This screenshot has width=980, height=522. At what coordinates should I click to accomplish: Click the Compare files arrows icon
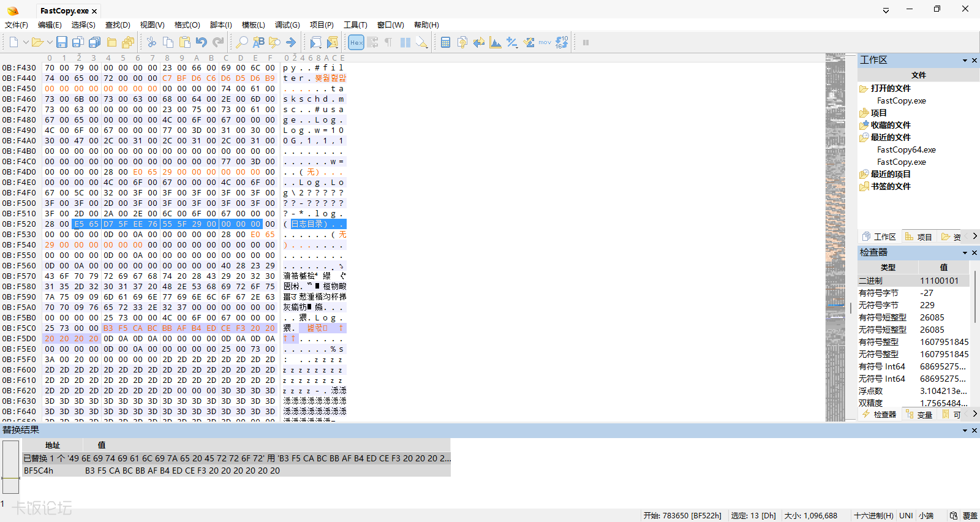(479, 42)
